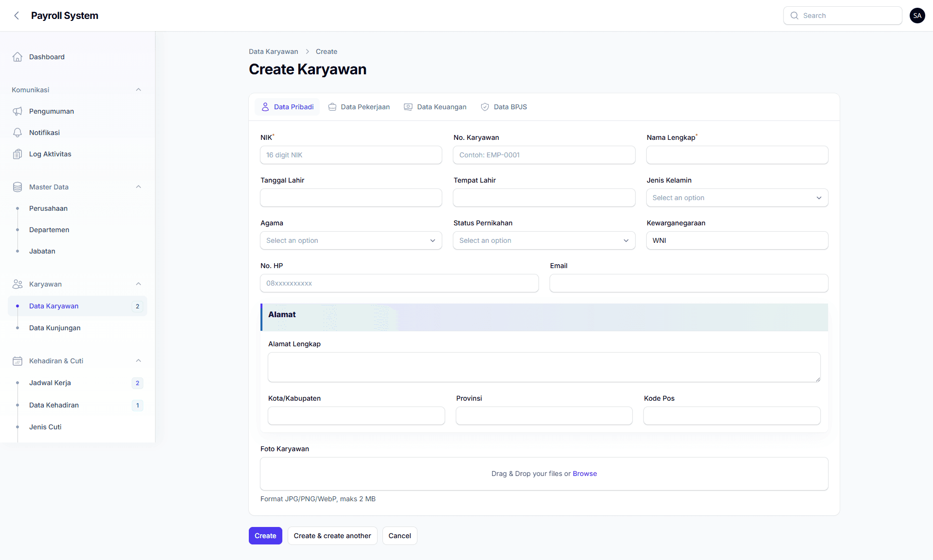Collapse the Komunikasi section
The height and width of the screenshot is (560, 933).
(x=138, y=90)
